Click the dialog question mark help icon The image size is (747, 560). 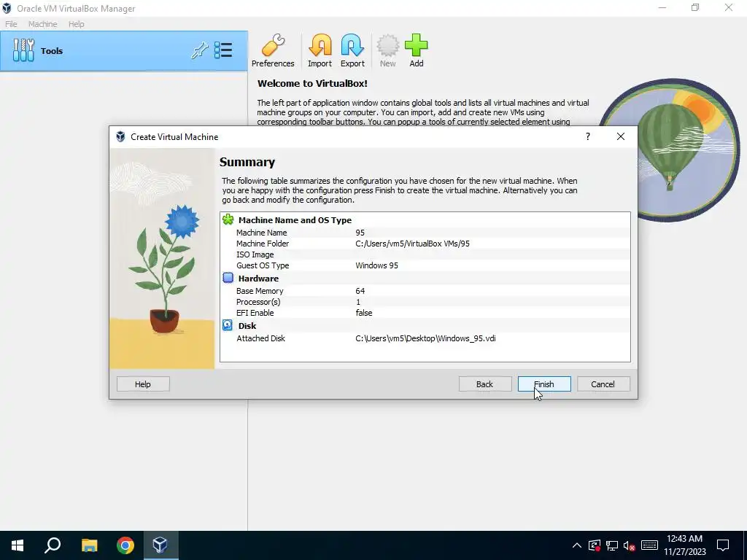[588, 136]
